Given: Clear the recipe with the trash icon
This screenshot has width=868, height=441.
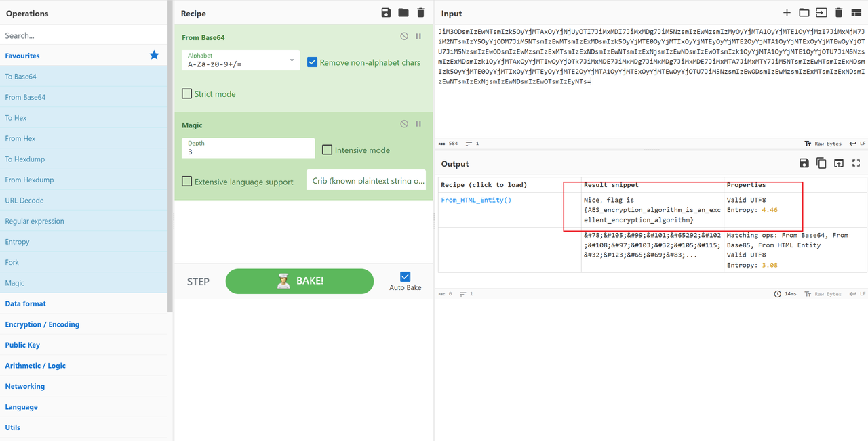Looking at the screenshot, I should pos(420,13).
